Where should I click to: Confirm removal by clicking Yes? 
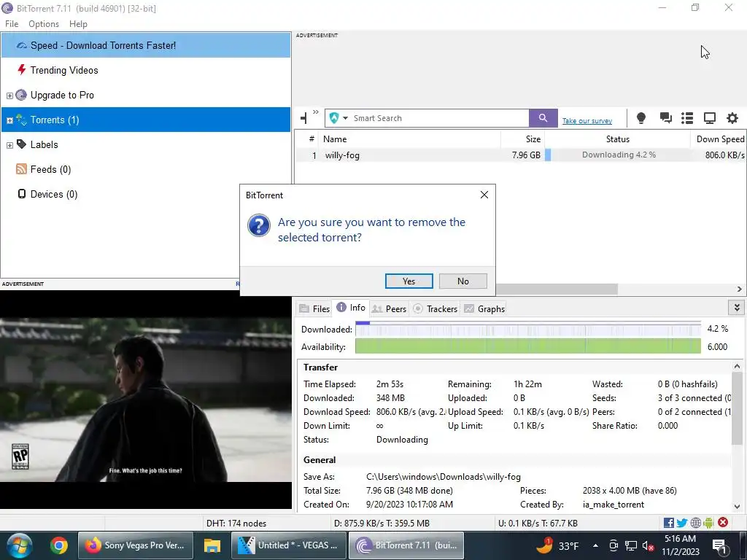pyautogui.click(x=409, y=281)
